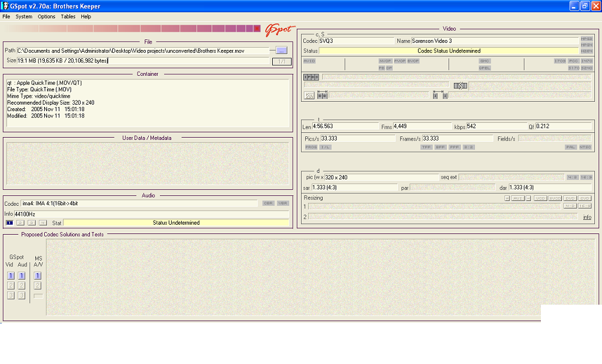Click the BVOP indicator
Screen dimensions: 602x364
coord(413,61)
